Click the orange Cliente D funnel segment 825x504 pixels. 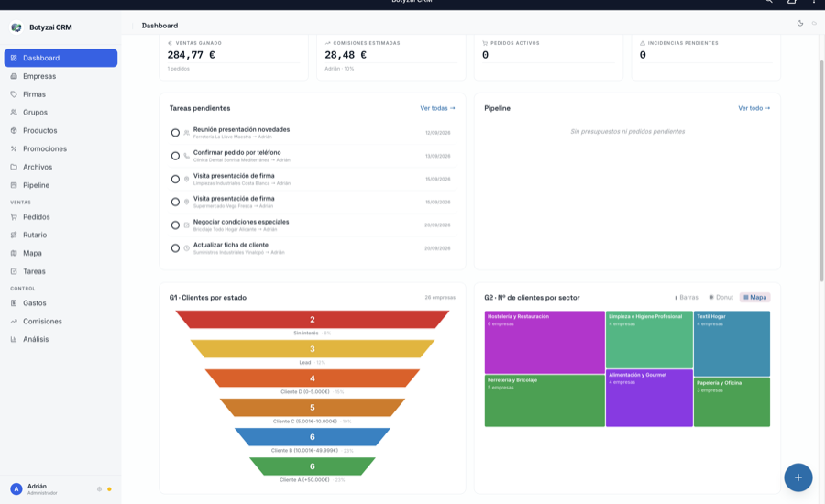[x=312, y=378]
